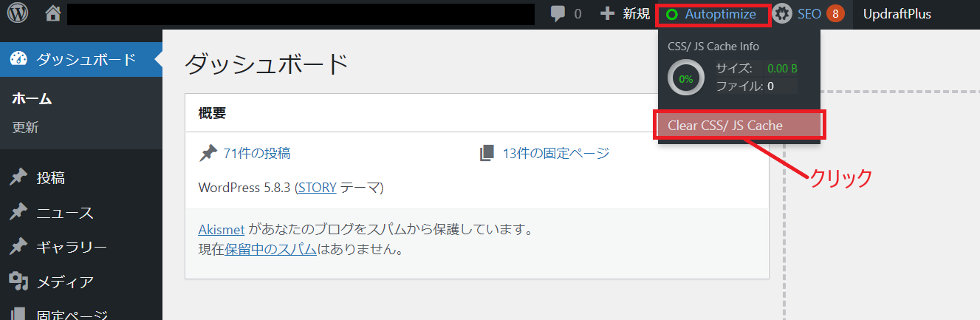Open site home via house icon
The width and height of the screenshot is (980, 320).
[x=52, y=13]
